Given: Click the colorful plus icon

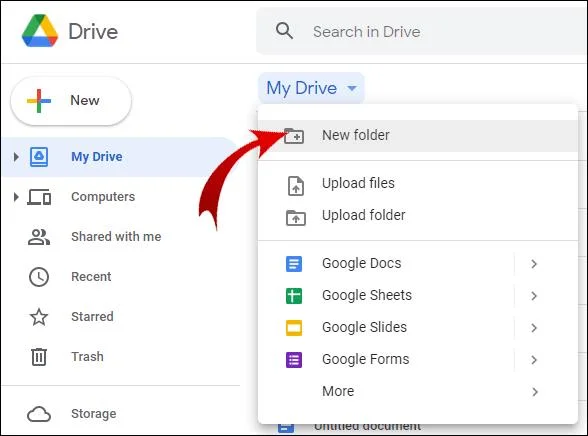Looking at the screenshot, I should [x=39, y=100].
